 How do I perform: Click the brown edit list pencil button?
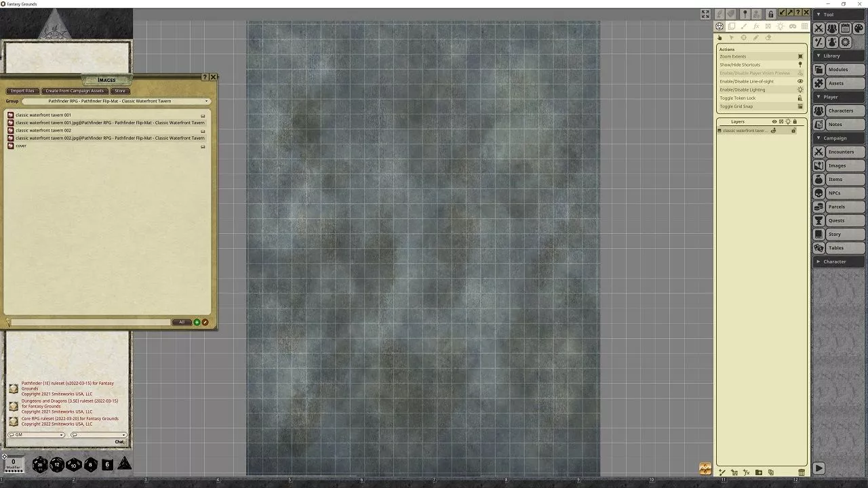[x=205, y=322]
